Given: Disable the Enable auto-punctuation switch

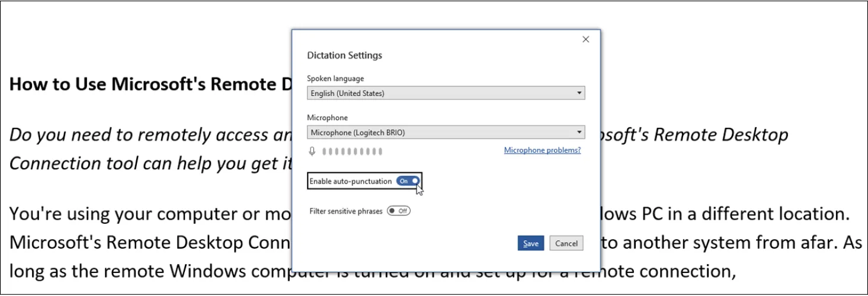Looking at the screenshot, I should tap(409, 181).
